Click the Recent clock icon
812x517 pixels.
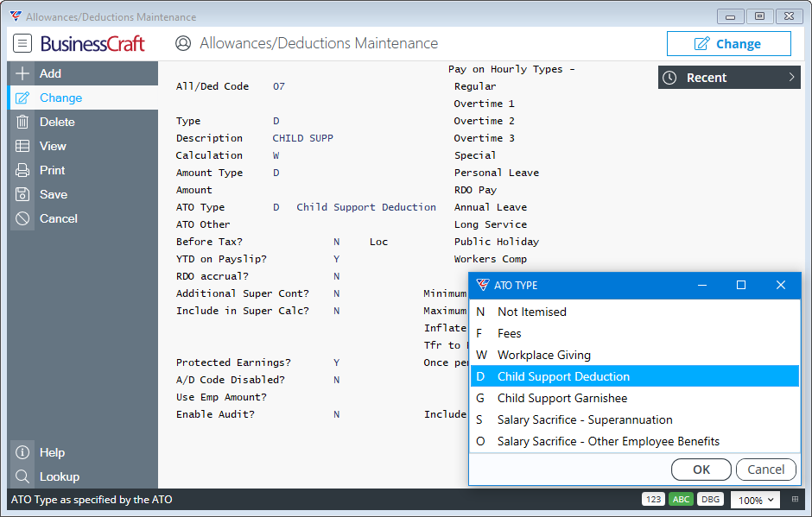pos(669,78)
